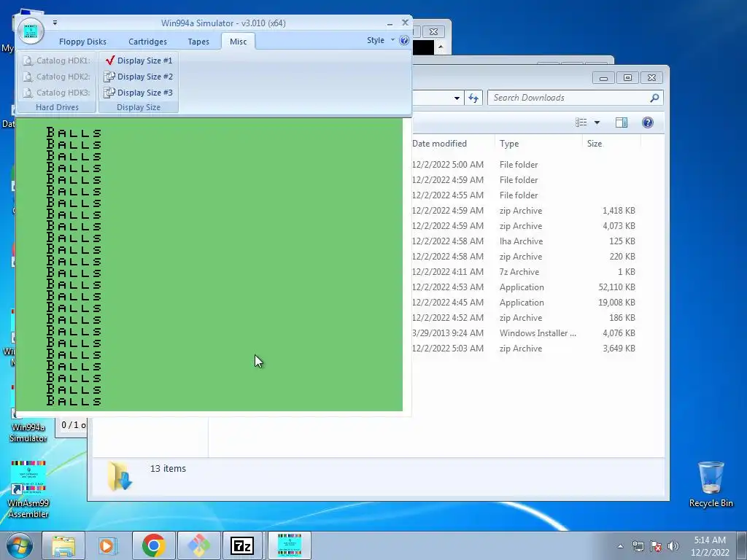Open the Windows Start menu
747x560 pixels.
point(19,545)
